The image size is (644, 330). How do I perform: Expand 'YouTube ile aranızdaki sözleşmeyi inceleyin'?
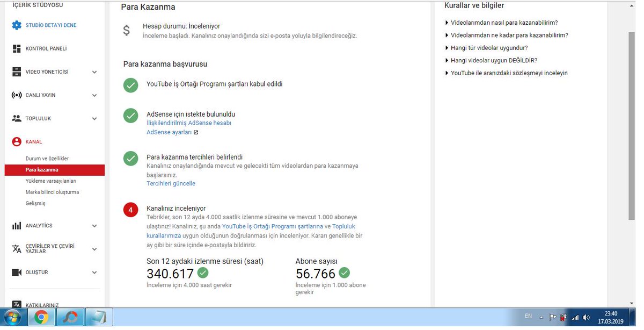tap(506, 73)
